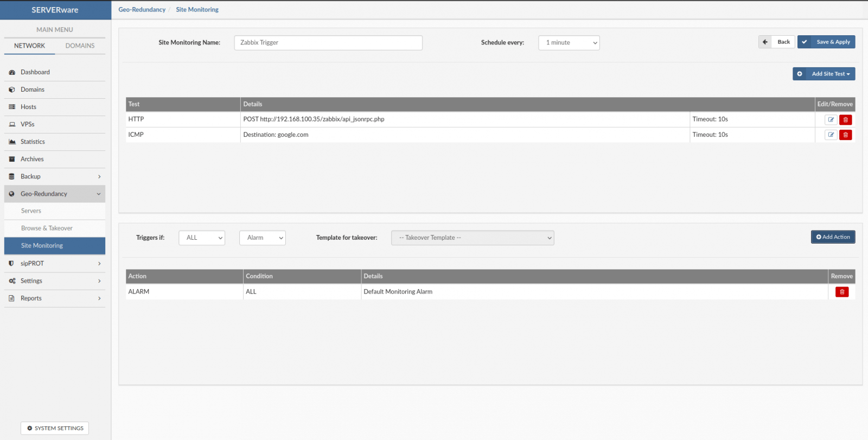868x440 pixels.
Task: Delete the HTTP test with trash icon
Action: (845, 120)
